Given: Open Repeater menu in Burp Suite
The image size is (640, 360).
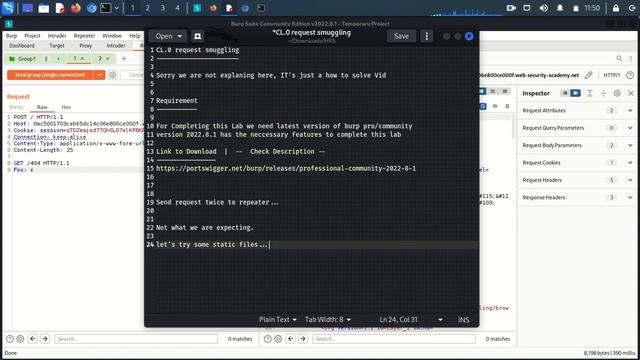Looking at the screenshot, I should [x=84, y=36].
